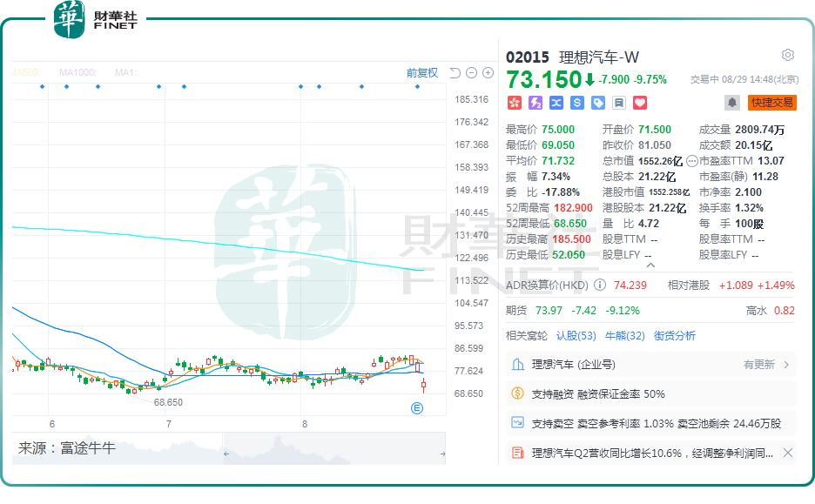This screenshot has width=815, height=504.
Task: Click the 期货 price 73.97
Action: pos(549,310)
